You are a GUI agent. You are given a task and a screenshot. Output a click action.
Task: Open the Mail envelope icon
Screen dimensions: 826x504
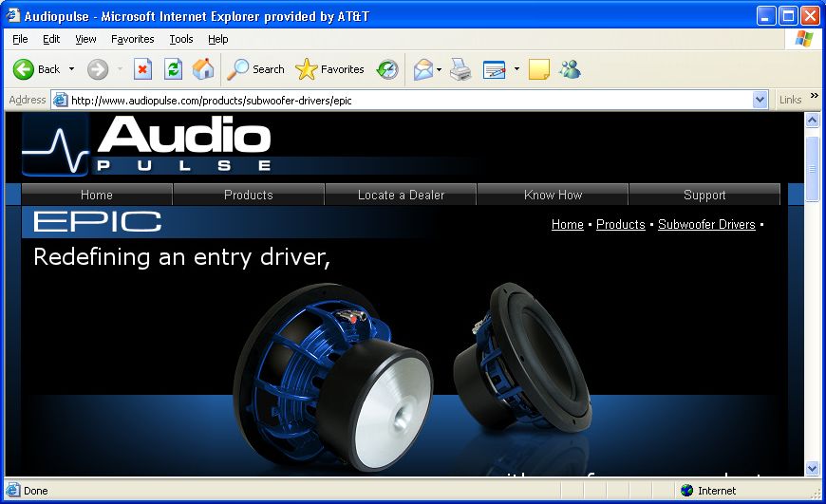coord(423,69)
